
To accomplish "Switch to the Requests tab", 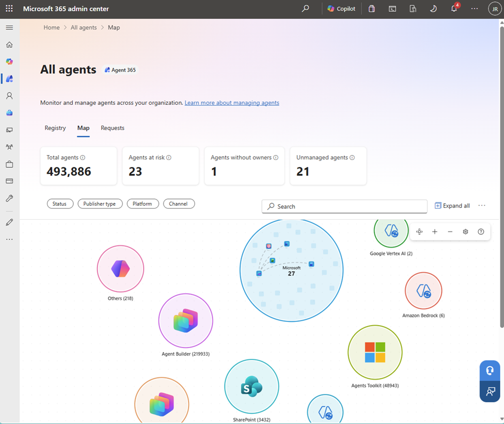I will pyautogui.click(x=112, y=128).
